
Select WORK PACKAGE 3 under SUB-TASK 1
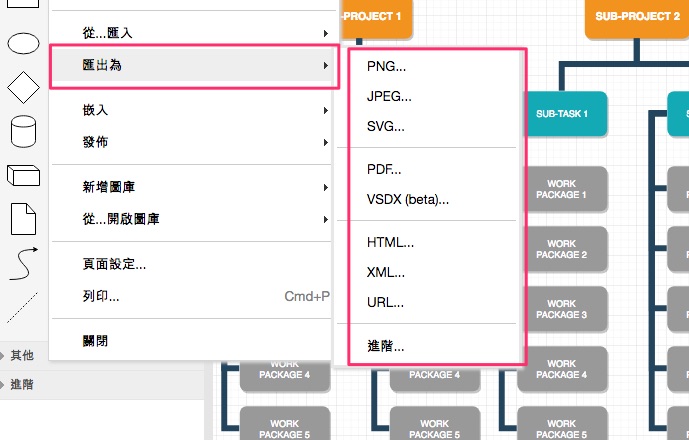tap(565, 309)
